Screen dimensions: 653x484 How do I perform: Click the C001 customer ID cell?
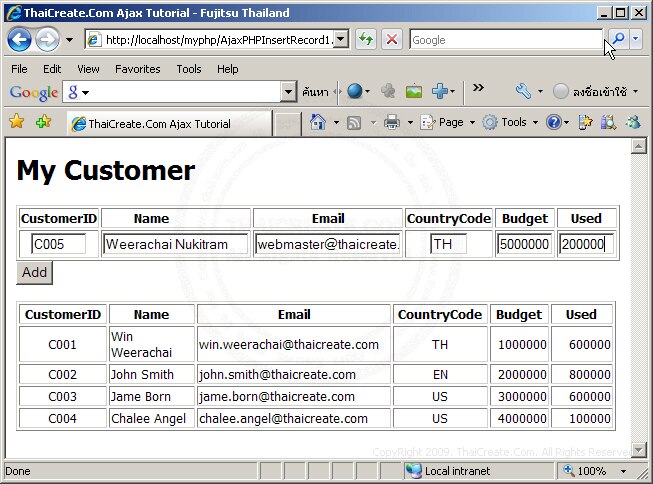click(62, 344)
